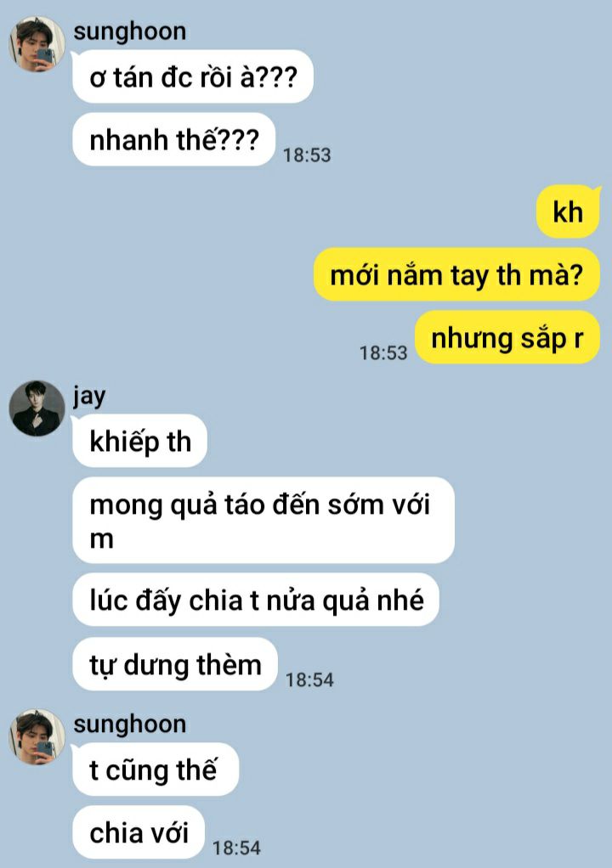Screen dimensions: 612x868
Task: Open jay's profile picture
Action: [x=37, y=408]
